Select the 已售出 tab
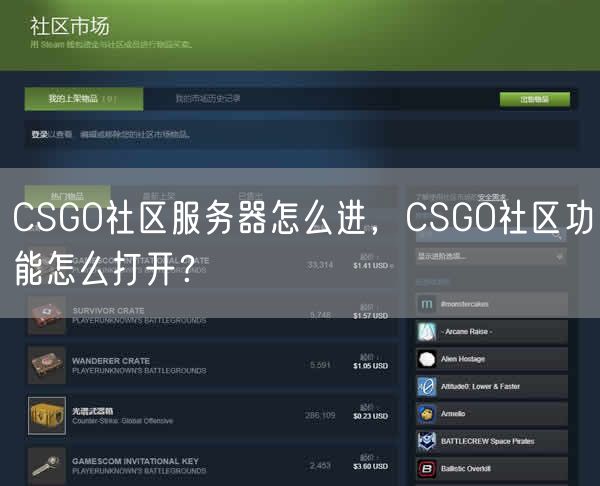The image size is (600, 486). coord(251,196)
